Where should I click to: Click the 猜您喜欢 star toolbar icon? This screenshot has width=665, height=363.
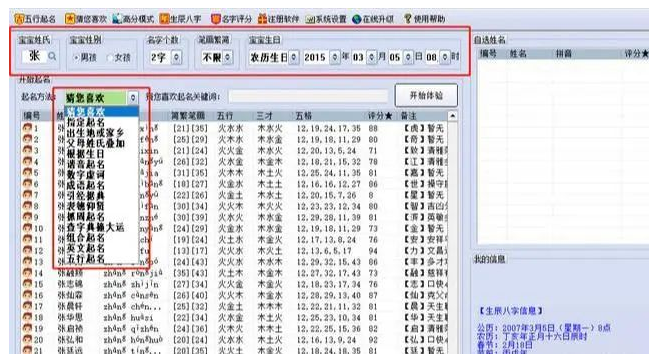pyautogui.click(x=70, y=19)
